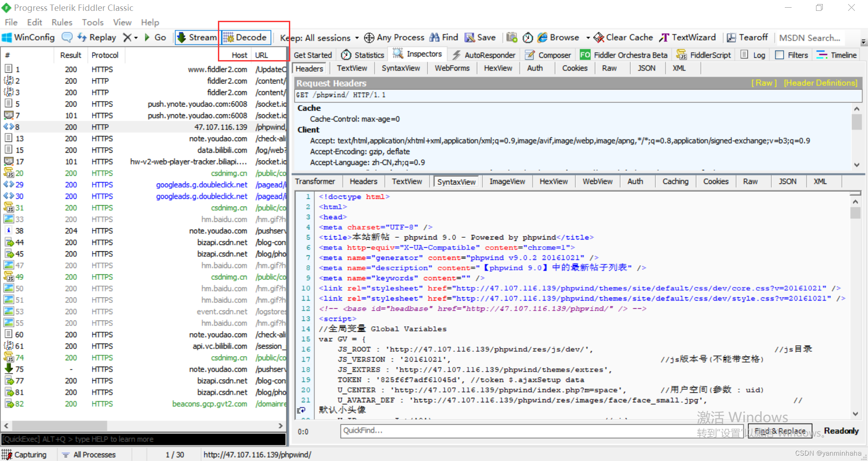Click the Any Process target icon
Image resolution: width=868 pixels, height=461 pixels.
click(x=369, y=38)
